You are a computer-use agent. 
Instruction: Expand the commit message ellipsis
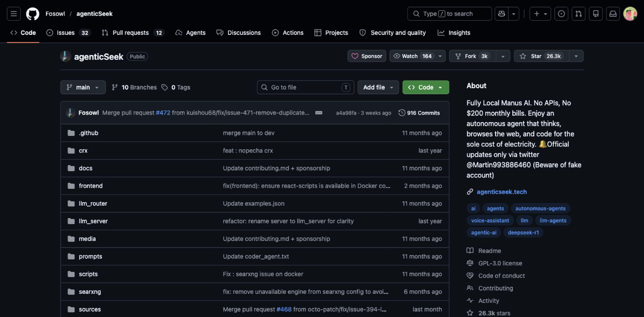pos(319,113)
